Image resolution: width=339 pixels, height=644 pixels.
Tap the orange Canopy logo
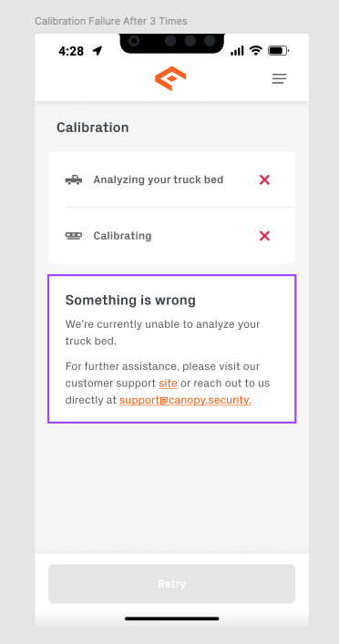click(x=170, y=78)
